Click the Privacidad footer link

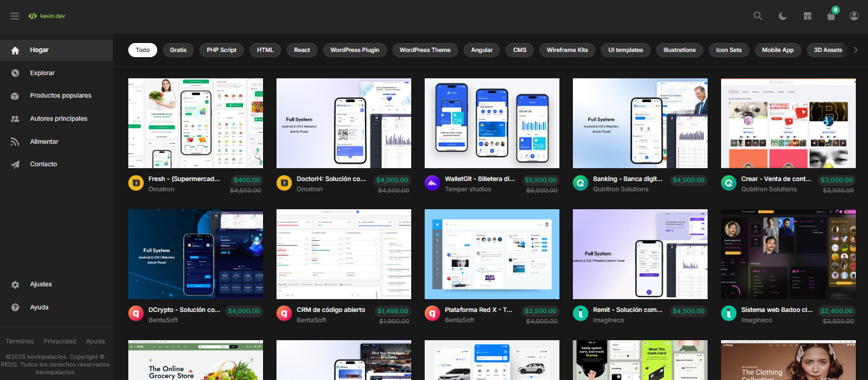[x=60, y=341]
